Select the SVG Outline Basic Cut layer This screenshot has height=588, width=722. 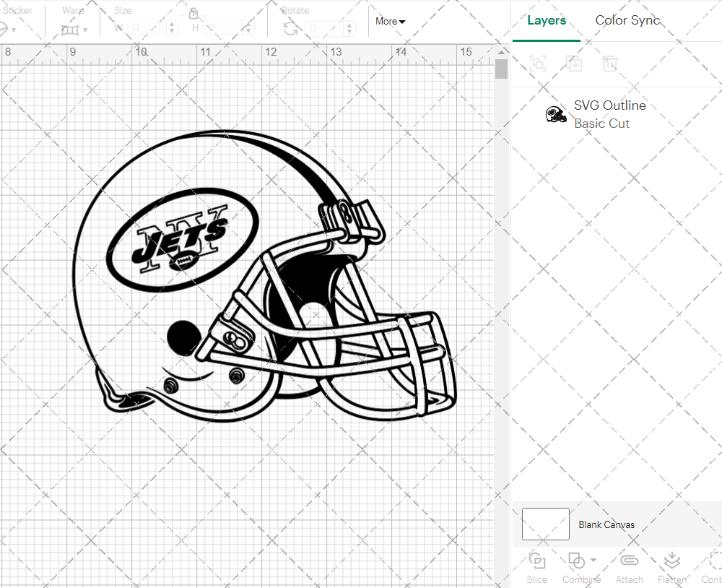(609, 113)
